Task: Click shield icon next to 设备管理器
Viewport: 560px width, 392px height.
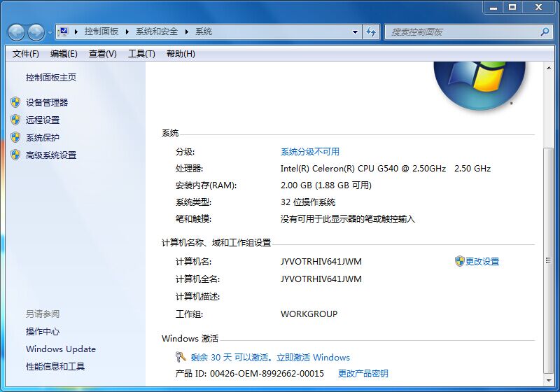Action: click(x=15, y=102)
